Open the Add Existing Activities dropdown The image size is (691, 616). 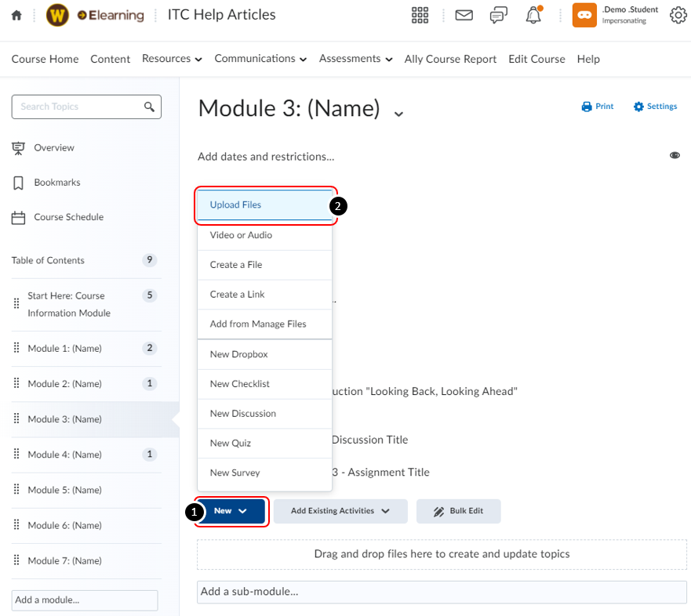(x=340, y=511)
